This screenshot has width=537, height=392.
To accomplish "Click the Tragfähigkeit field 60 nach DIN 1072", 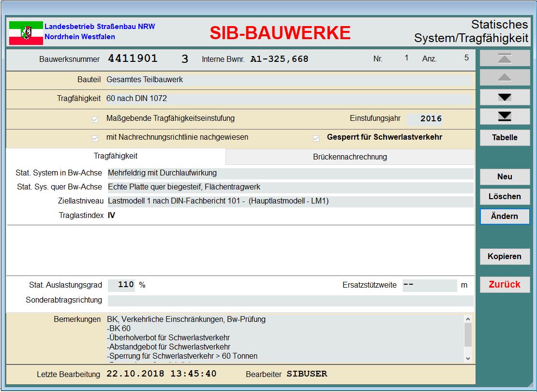I will [289, 99].
